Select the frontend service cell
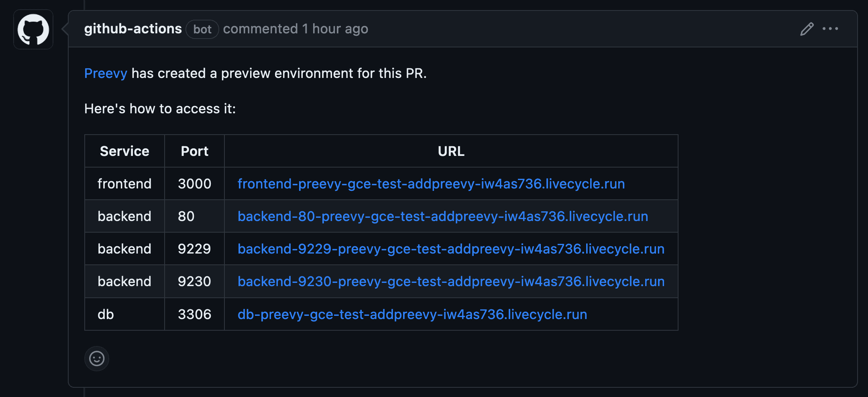 point(124,184)
